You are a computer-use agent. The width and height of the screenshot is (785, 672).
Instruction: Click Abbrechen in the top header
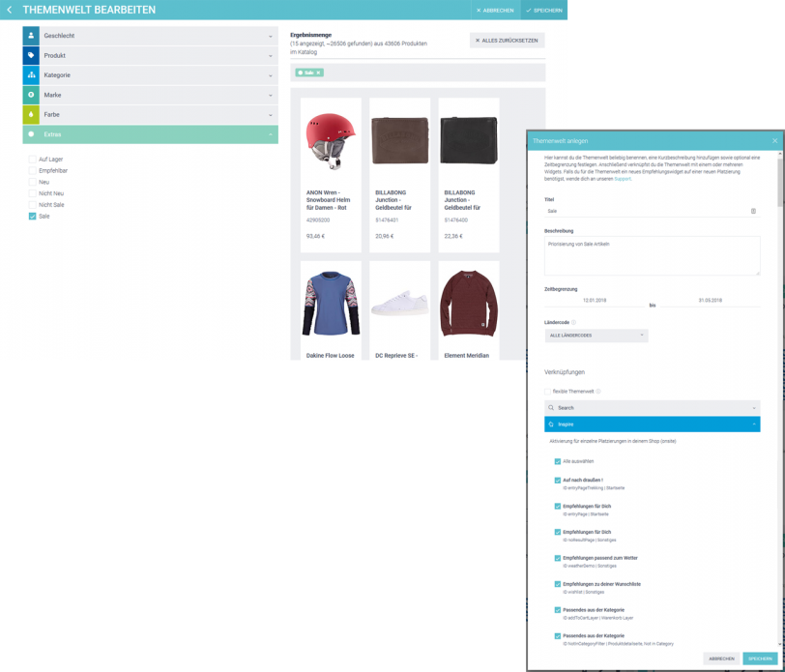495,10
